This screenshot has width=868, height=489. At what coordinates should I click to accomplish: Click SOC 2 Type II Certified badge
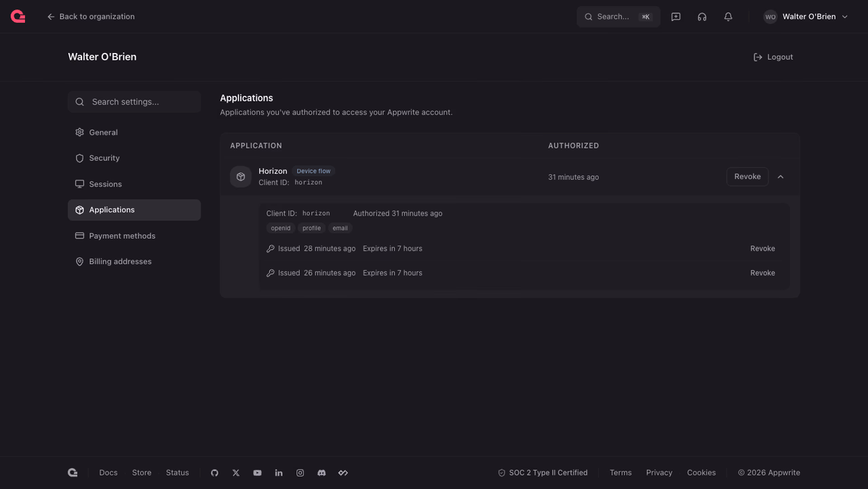click(542, 473)
